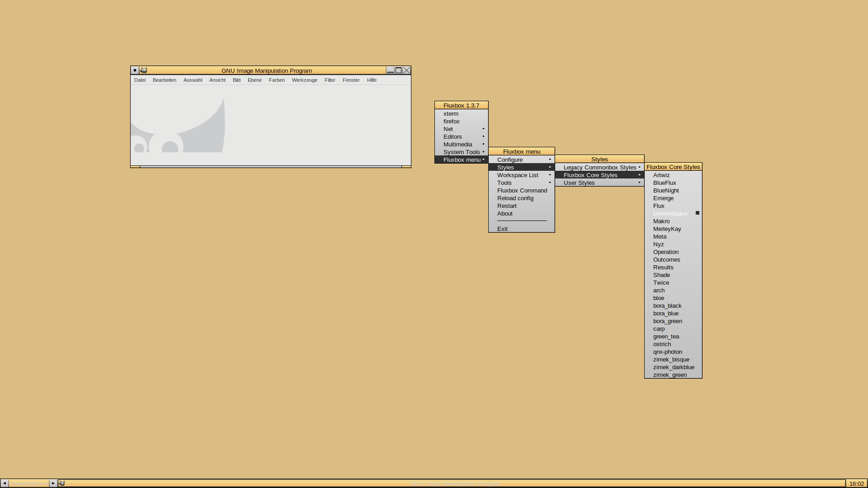Select the LemonSpace style radio indicator
The image size is (868, 488).
(x=698, y=213)
